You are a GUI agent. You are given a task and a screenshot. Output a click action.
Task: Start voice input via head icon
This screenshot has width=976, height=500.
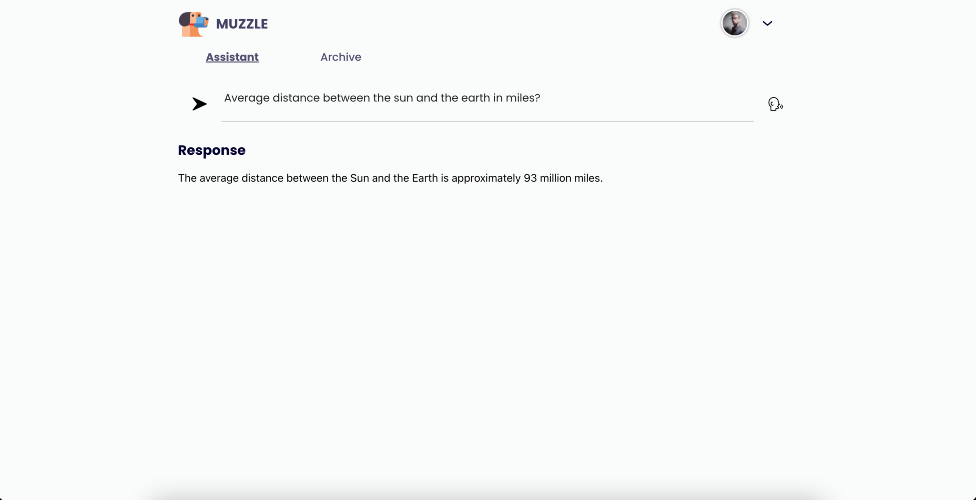pos(775,104)
